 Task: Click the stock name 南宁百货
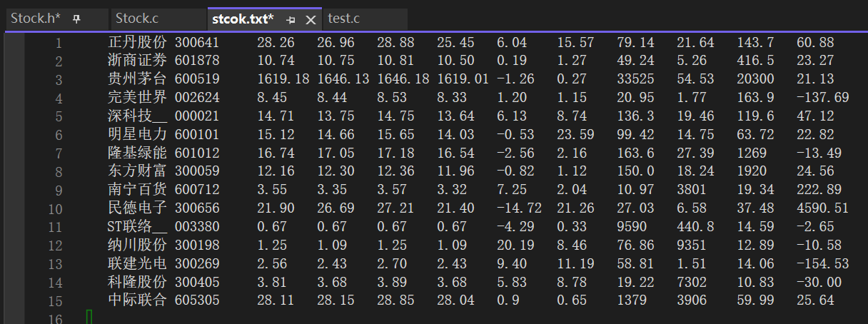[137, 190]
